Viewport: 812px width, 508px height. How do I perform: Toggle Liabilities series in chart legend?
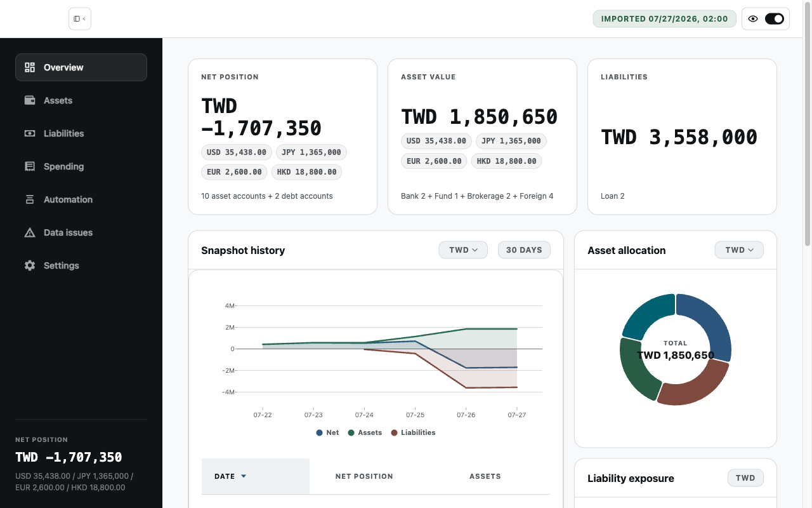pyautogui.click(x=413, y=432)
